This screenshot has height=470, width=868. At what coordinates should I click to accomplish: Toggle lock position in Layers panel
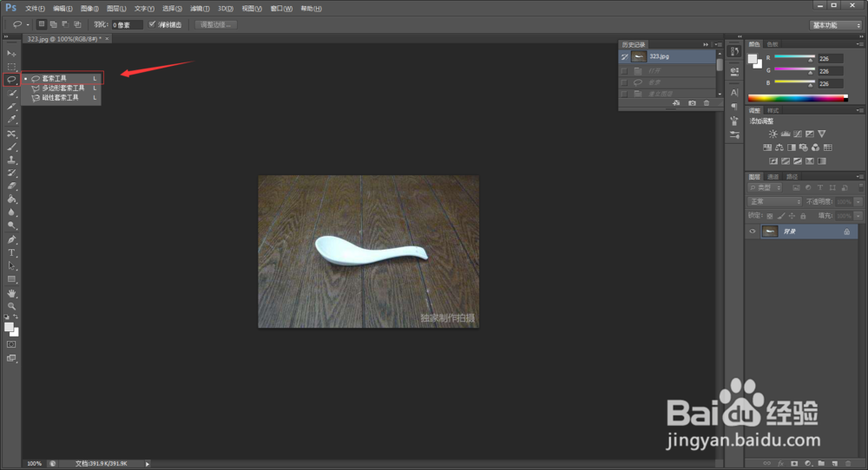coord(792,216)
